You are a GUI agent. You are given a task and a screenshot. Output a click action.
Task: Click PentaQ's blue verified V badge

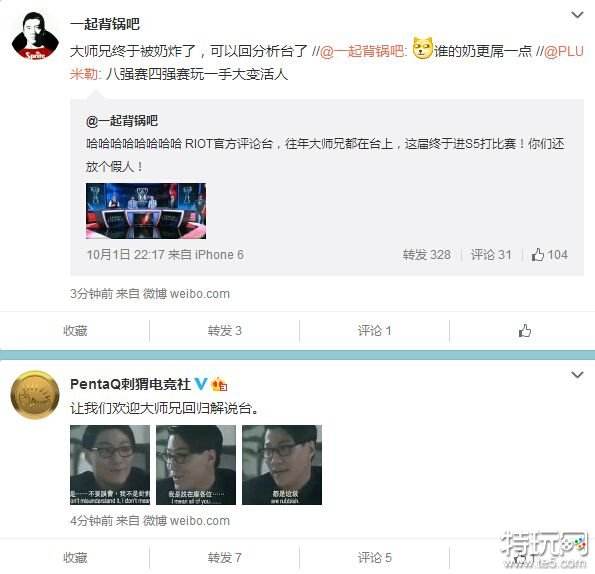(201, 384)
